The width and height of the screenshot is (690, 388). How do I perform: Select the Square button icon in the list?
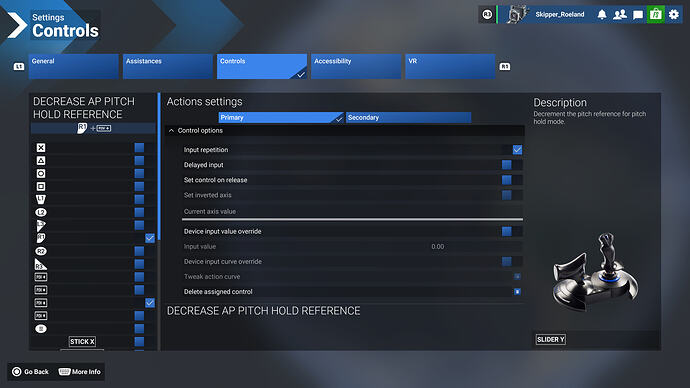click(41, 187)
